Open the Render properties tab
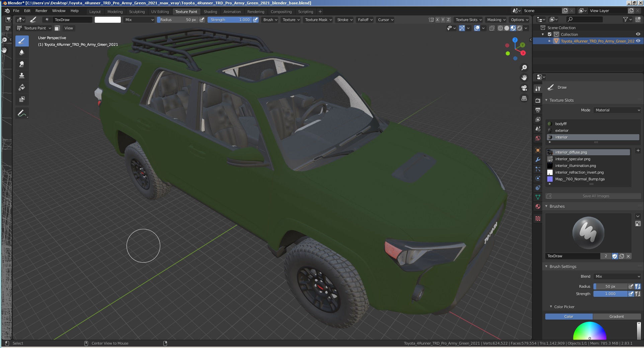Viewport: 644px width, 348px height. click(x=538, y=100)
